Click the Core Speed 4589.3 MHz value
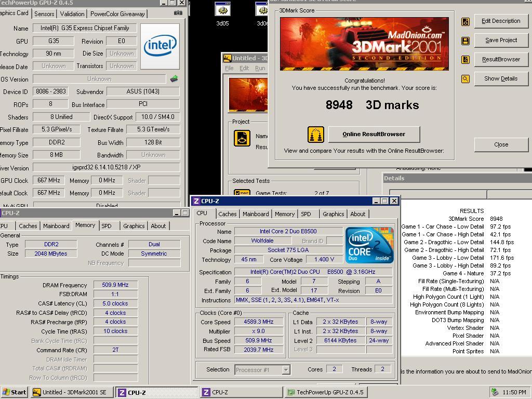The image size is (532, 399). tap(259, 322)
